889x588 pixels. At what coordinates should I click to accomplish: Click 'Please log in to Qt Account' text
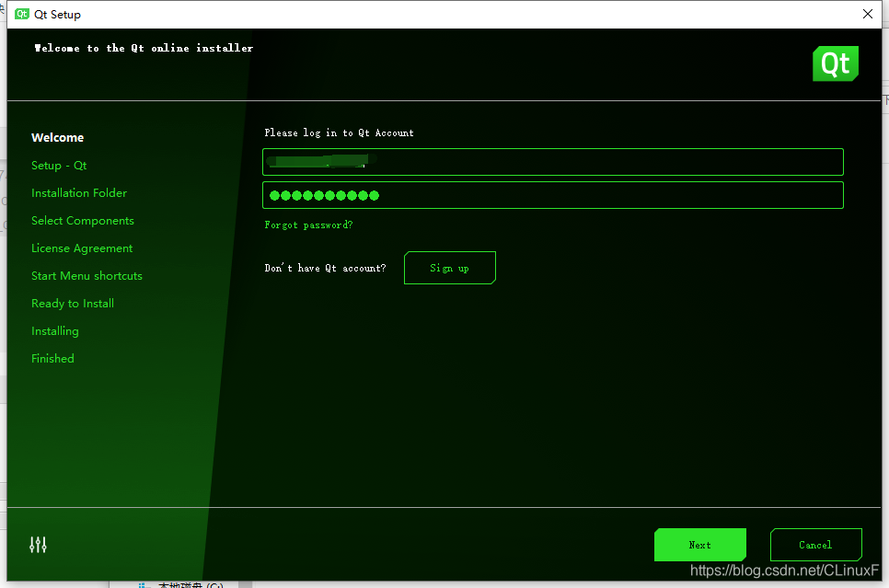click(x=339, y=133)
